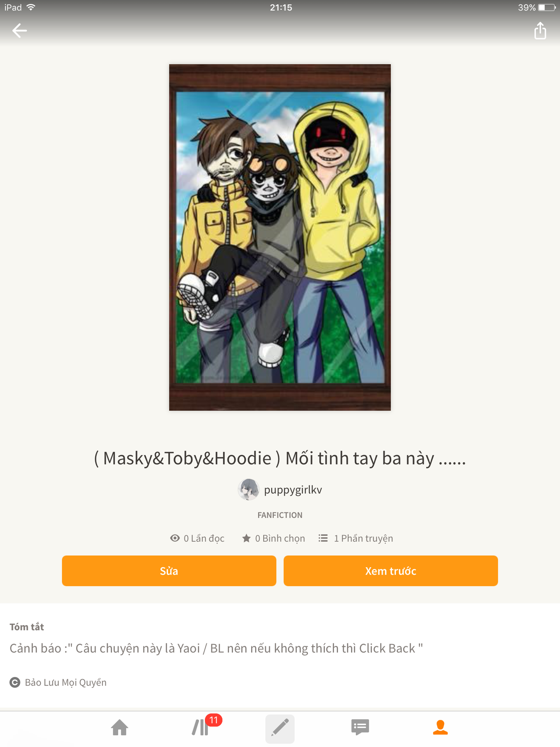Tap the puppygirlkv avatar picture
The height and width of the screenshot is (747, 560).
pos(248,489)
